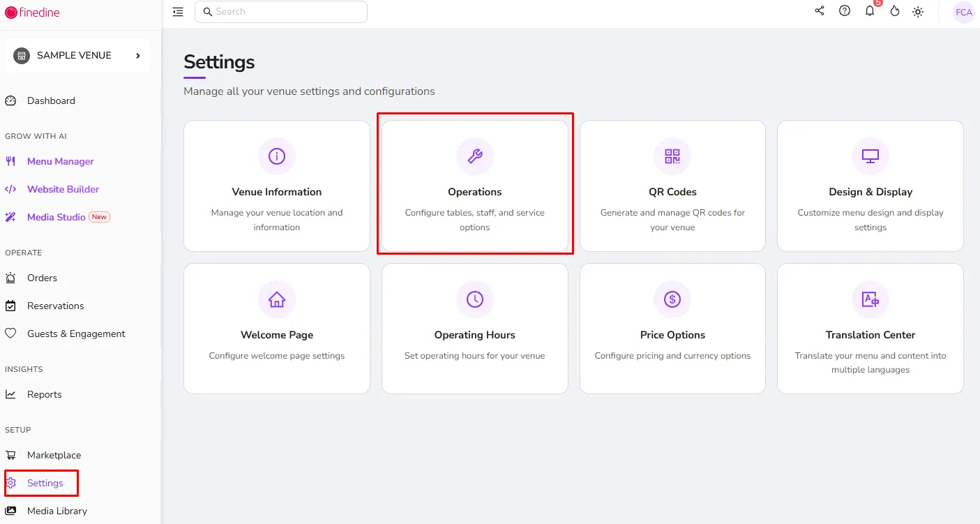The height and width of the screenshot is (524, 980).
Task: Click 'Configure tables, staff, and service options' text
Action: pyautogui.click(x=475, y=220)
